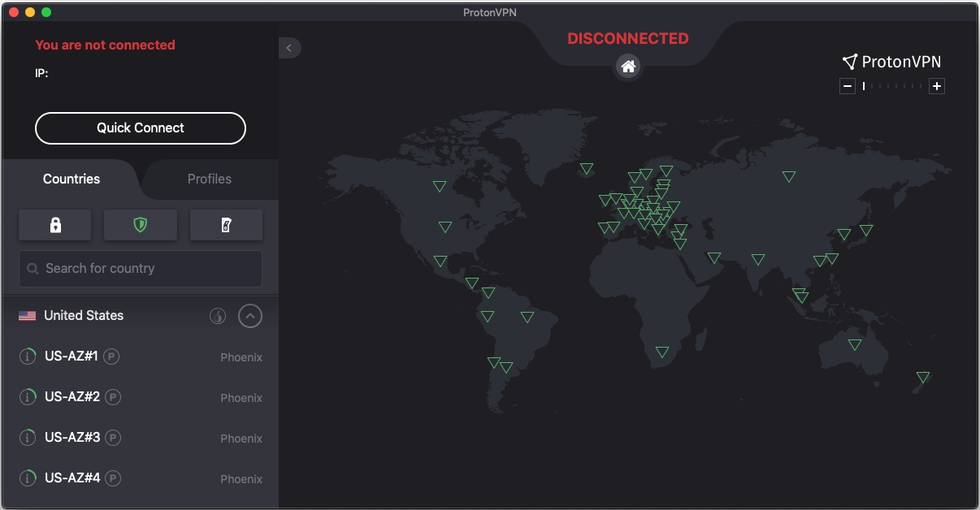Click a green server marker on Australia
The image size is (980, 510).
coord(854,344)
